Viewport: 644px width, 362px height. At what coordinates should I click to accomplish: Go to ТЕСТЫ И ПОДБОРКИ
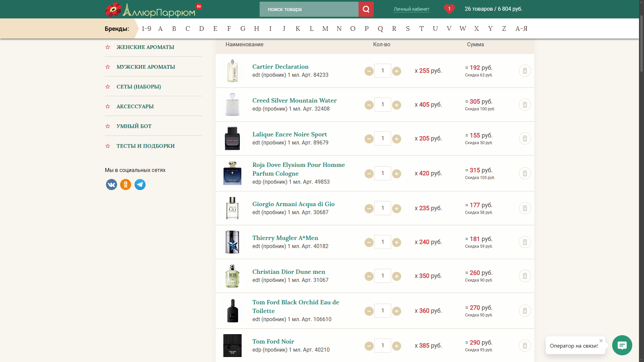[x=145, y=146]
